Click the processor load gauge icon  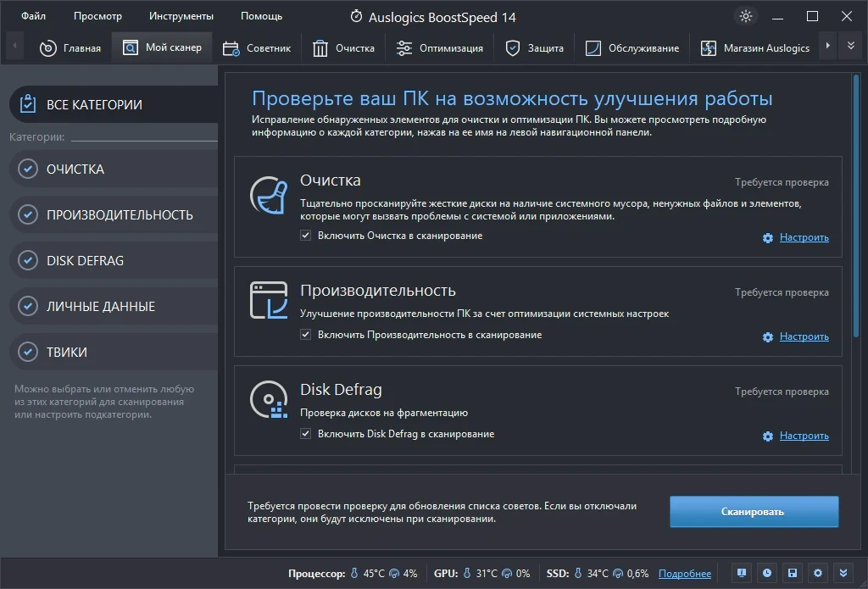[394, 574]
